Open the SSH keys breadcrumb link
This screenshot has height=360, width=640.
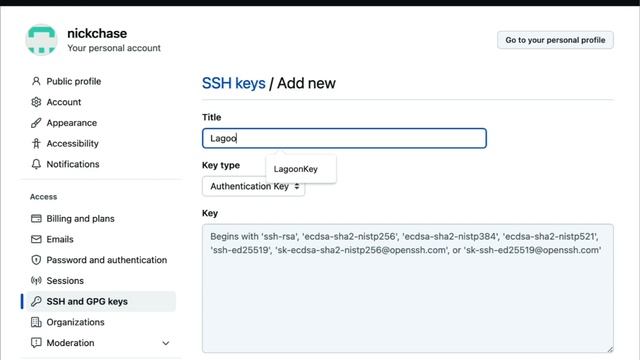coord(233,83)
